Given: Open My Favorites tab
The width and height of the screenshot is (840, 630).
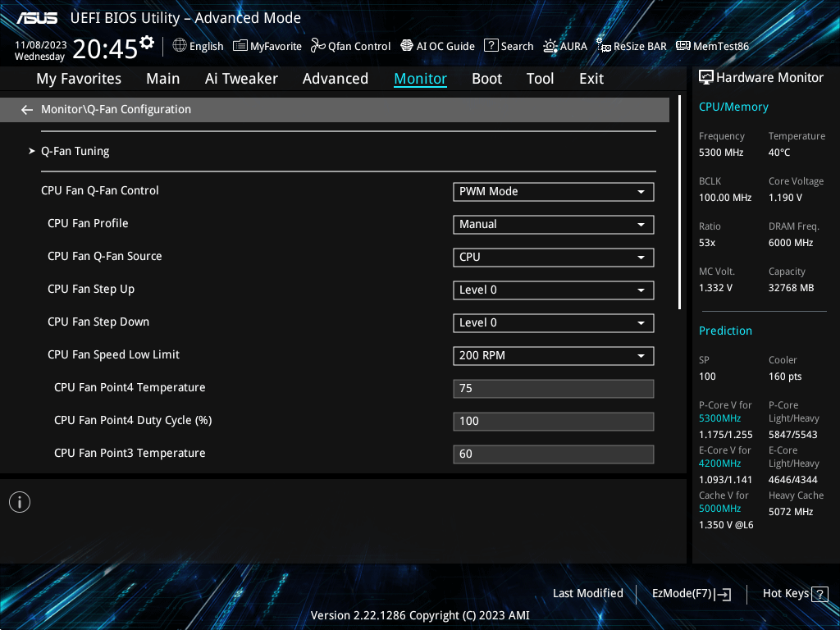Looking at the screenshot, I should pyautogui.click(x=79, y=79).
